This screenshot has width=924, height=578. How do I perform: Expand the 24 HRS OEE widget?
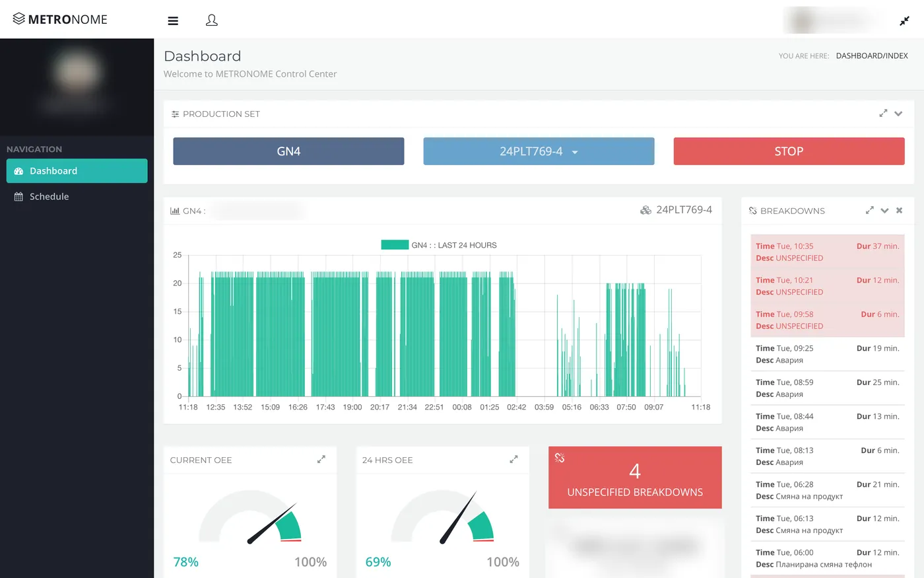(x=513, y=459)
